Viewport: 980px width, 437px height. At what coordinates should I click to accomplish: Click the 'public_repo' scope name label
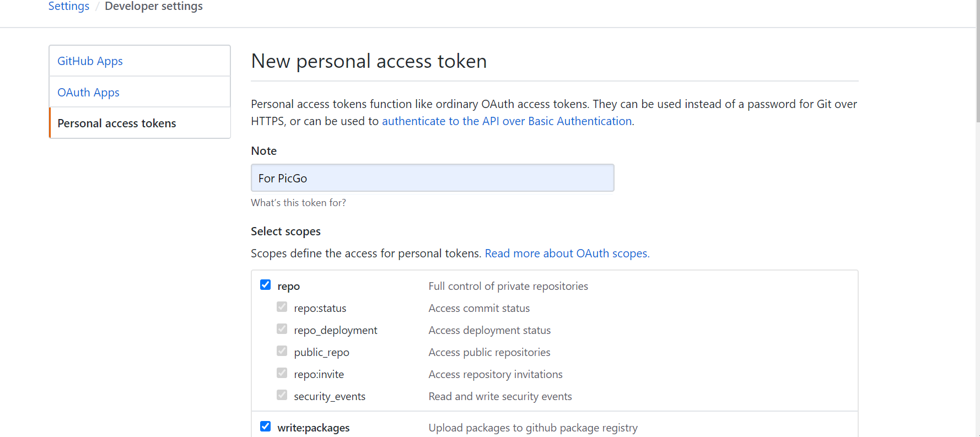(x=321, y=353)
